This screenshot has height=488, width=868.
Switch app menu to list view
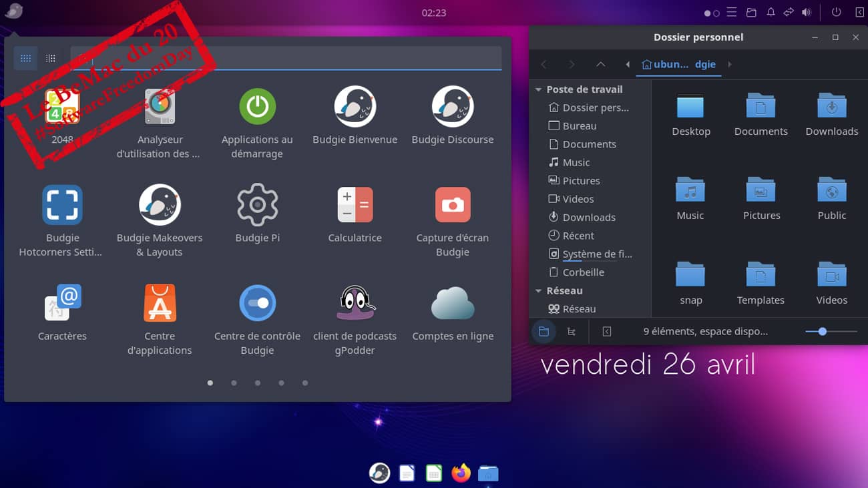click(x=51, y=58)
